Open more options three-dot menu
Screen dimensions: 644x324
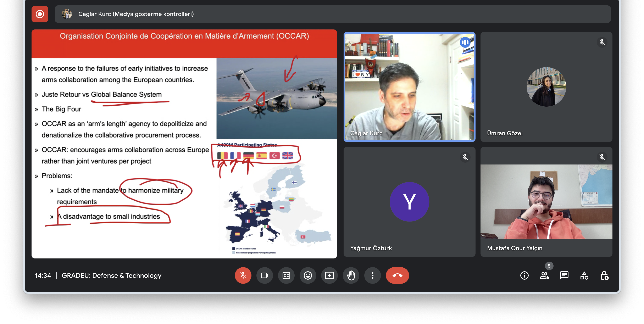coord(372,275)
